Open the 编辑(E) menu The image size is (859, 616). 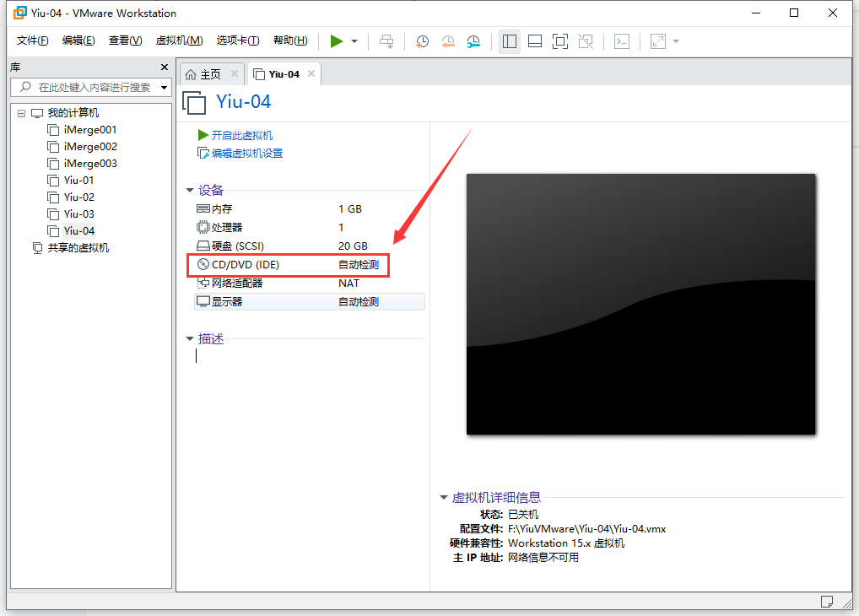(x=78, y=41)
